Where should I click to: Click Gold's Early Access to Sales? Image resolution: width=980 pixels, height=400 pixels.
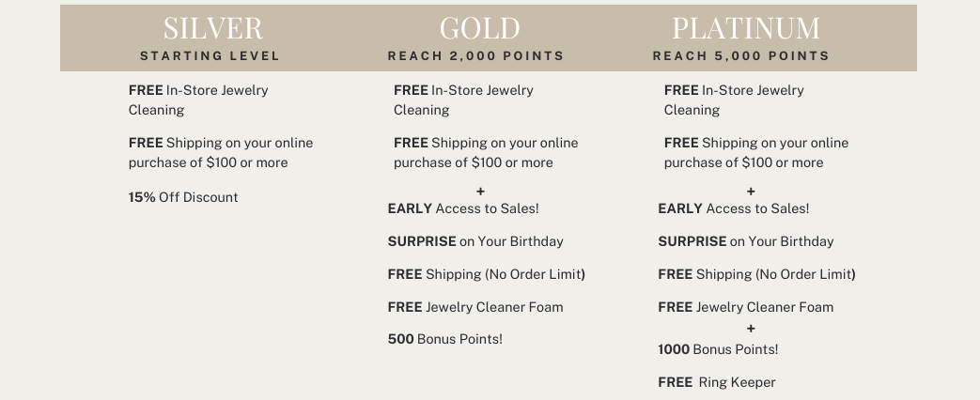(x=463, y=208)
